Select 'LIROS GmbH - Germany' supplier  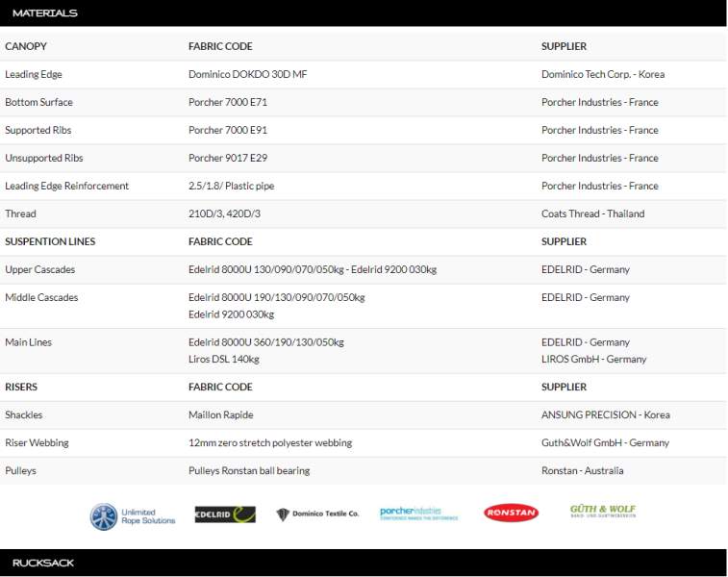point(593,359)
